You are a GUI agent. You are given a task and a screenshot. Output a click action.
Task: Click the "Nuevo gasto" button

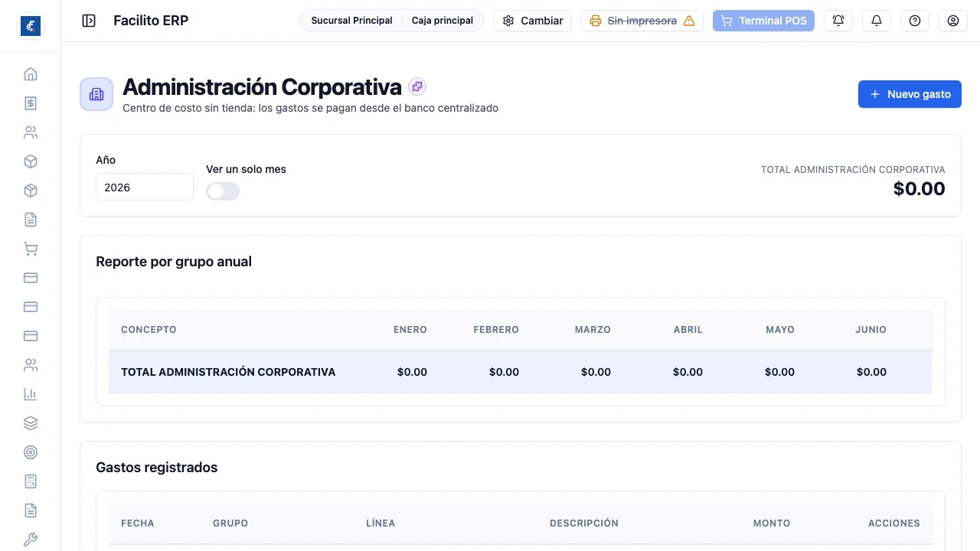910,94
